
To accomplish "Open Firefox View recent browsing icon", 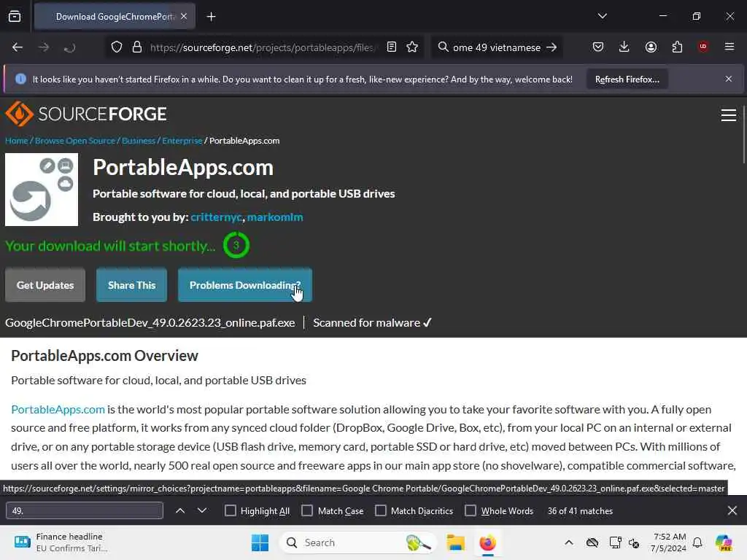I will coord(15,17).
